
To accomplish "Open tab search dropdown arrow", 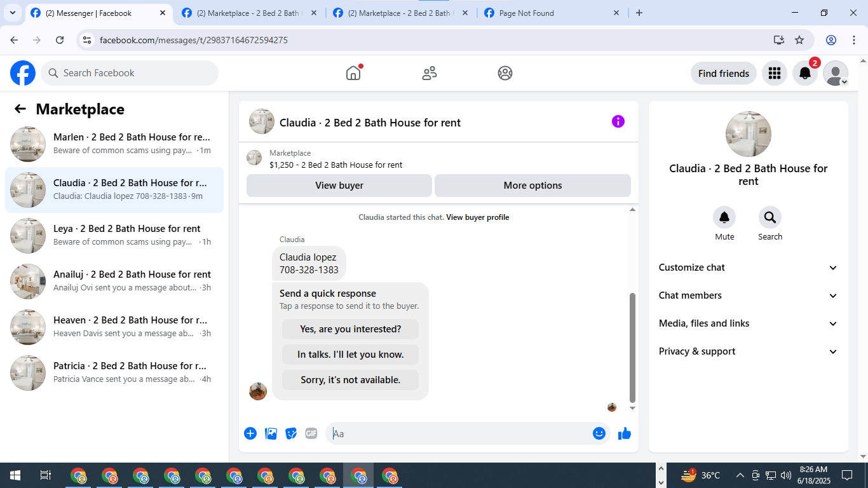I will pos(13,13).
